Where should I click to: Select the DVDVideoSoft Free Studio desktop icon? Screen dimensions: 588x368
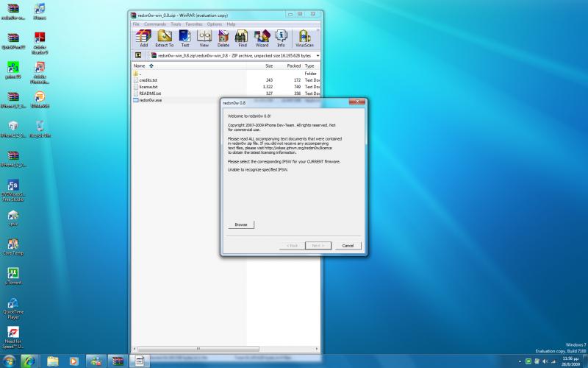[x=13, y=190]
